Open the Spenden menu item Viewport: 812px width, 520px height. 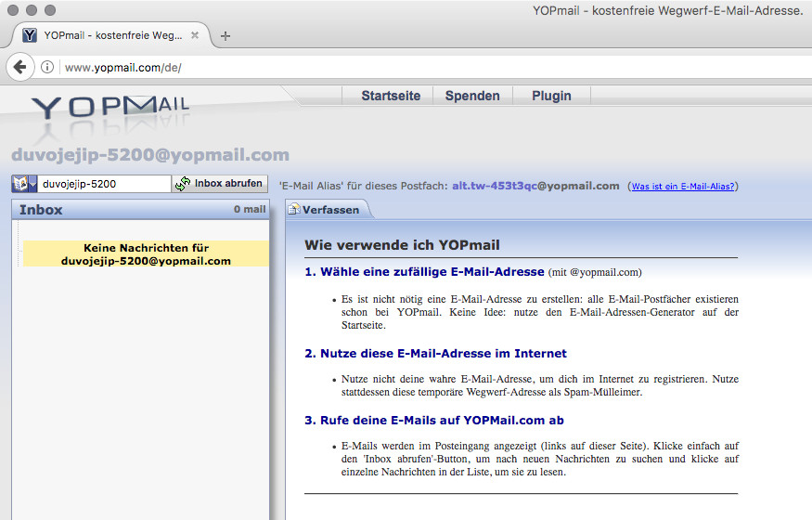[x=472, y=96]
